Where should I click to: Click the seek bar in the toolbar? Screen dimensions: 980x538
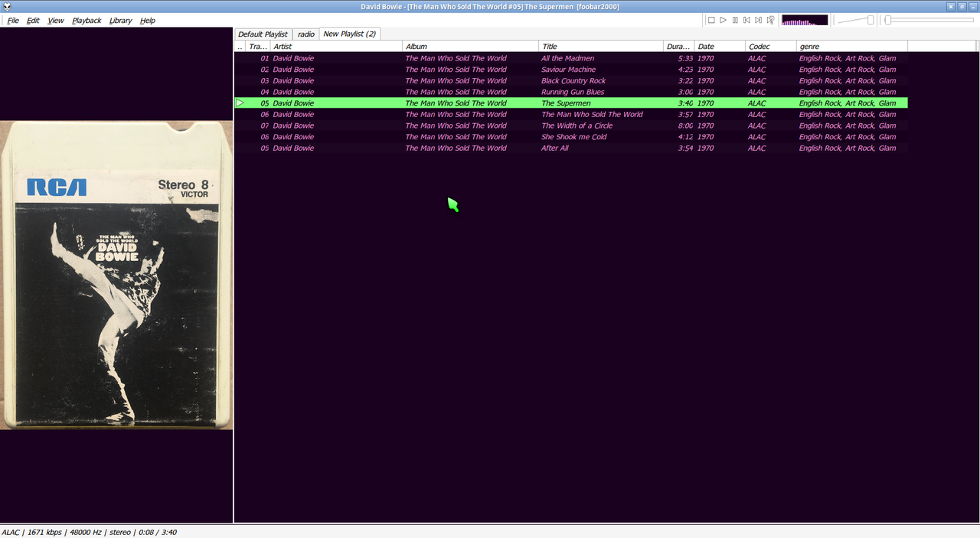pos(930,20)
